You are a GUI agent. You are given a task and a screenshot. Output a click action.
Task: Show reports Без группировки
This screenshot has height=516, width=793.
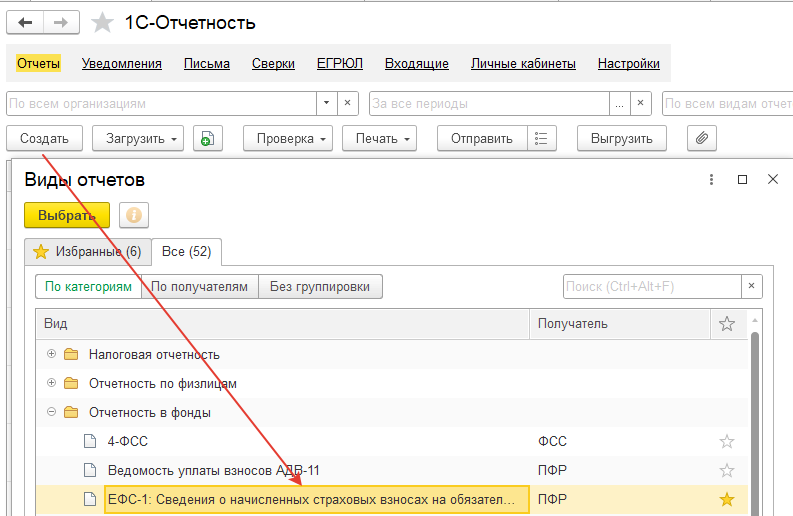pos(320,286)
